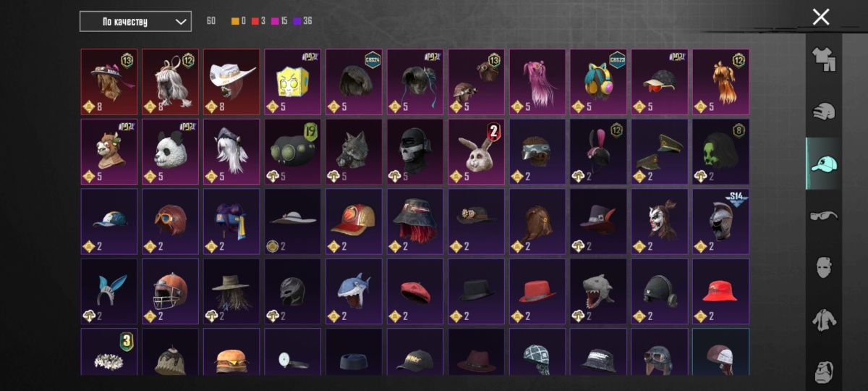This screenshot has width=868, height=391.
Task: Select the red bucket hat
Action: (720, 292)
